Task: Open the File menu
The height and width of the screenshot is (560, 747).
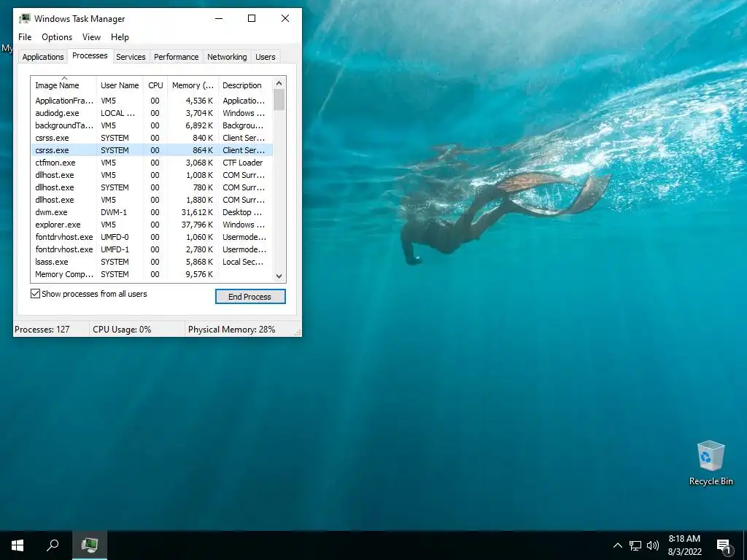Action: click(25, 37)
